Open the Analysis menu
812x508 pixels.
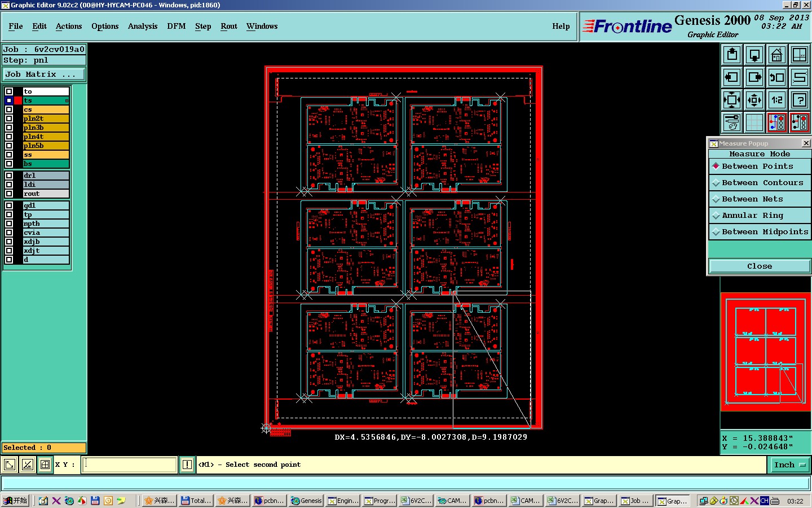(143, 26)
